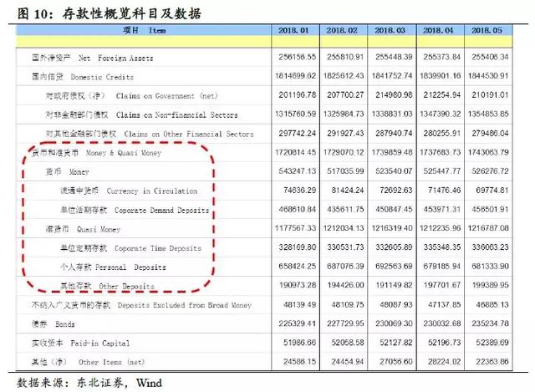Click the Bonds value for 2018.05
This screenshot has height=392, width=535.
click(491, 324)
